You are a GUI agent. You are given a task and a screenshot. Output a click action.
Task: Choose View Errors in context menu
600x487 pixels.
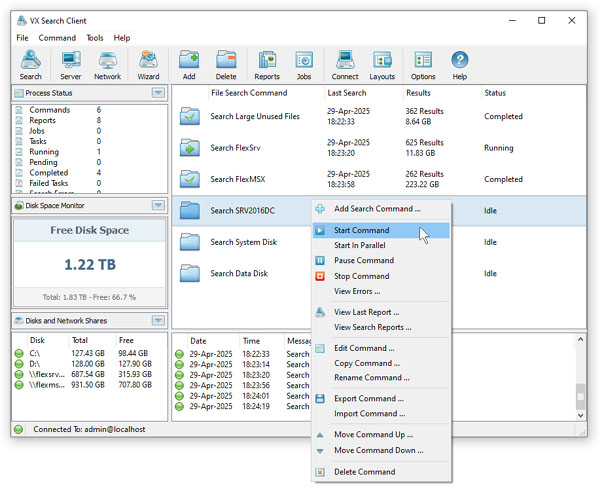tap(381, 292)
